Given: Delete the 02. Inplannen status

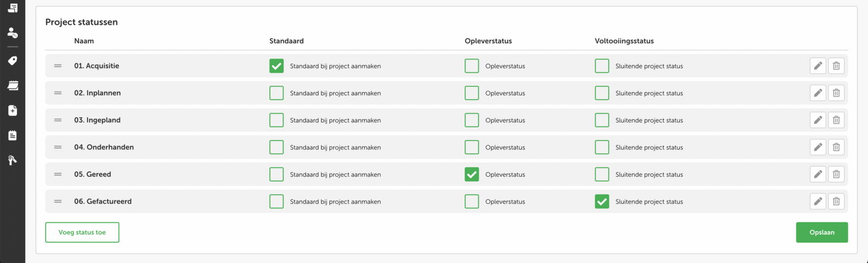Looking at the screenshot, I should coord(836,93).
